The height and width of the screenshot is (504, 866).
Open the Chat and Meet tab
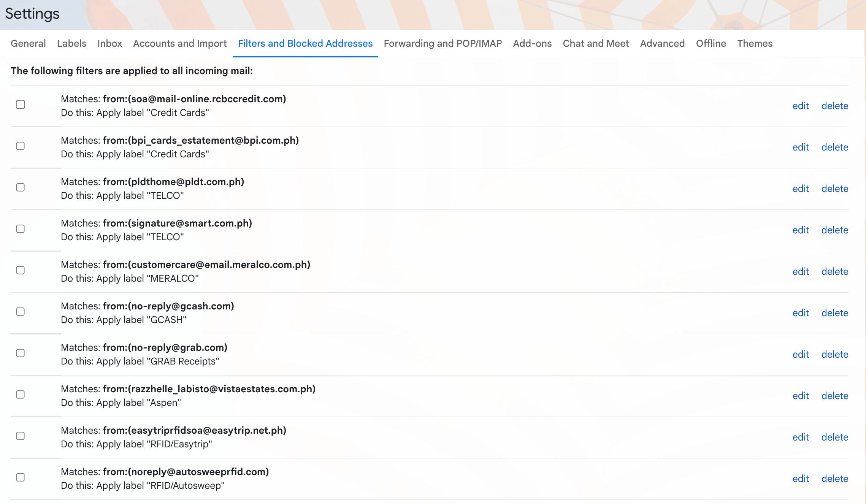[x=596, y=43]
